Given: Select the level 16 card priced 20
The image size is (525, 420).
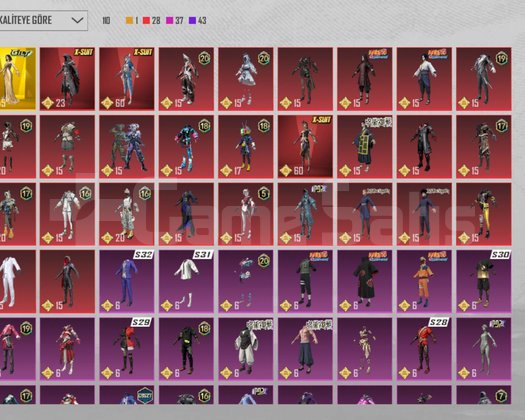Looking at the screenshot, I should (x=127, y=214).
